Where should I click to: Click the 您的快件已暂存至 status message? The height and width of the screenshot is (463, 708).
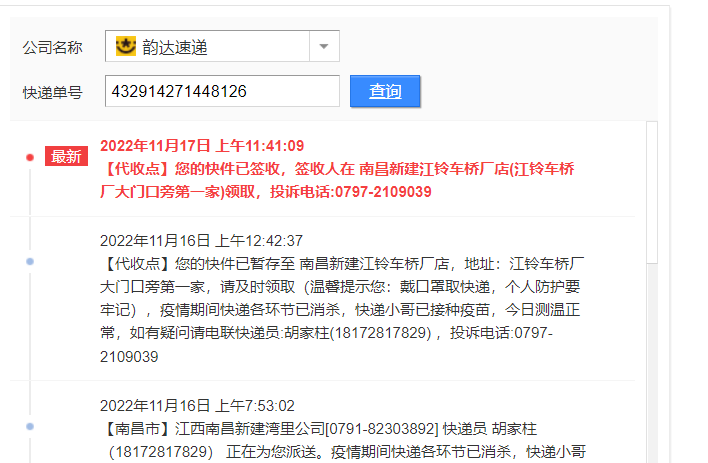click(342, 310)
